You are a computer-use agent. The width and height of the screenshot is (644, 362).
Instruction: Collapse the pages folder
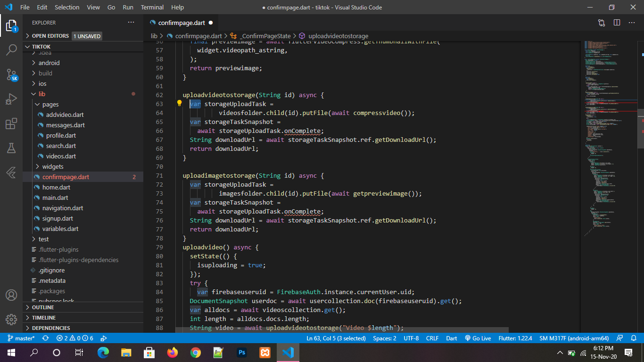click(x=83, y=104)
